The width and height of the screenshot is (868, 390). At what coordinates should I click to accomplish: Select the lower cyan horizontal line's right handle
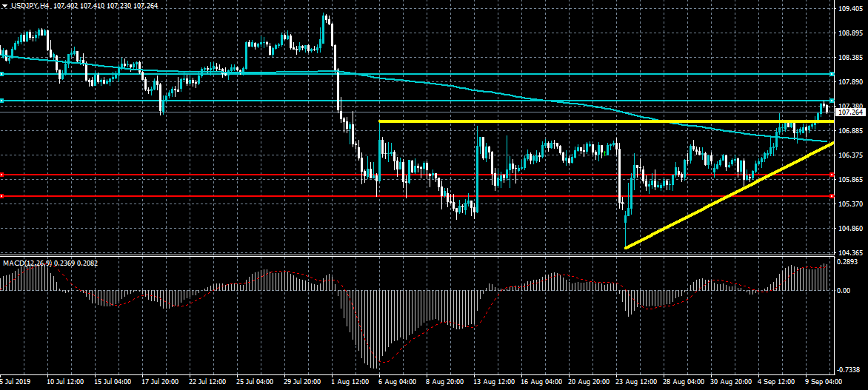tap(832, 101)
